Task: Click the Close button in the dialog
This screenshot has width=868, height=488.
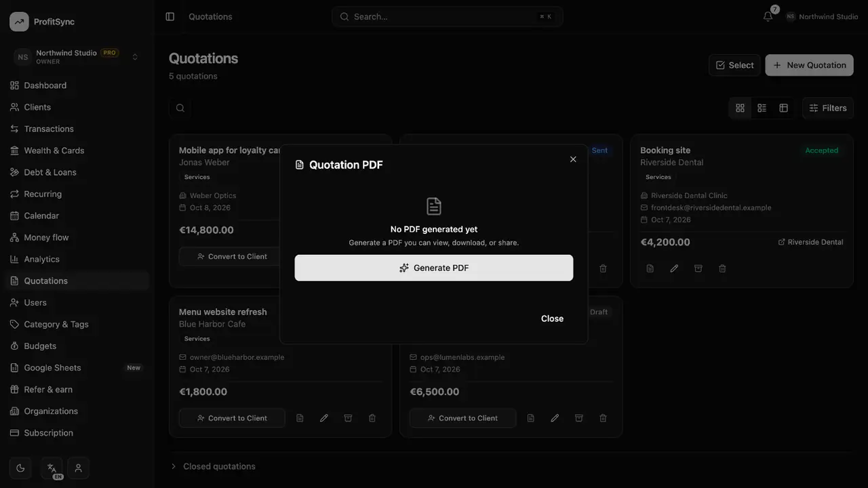Action: coord(552,319)
